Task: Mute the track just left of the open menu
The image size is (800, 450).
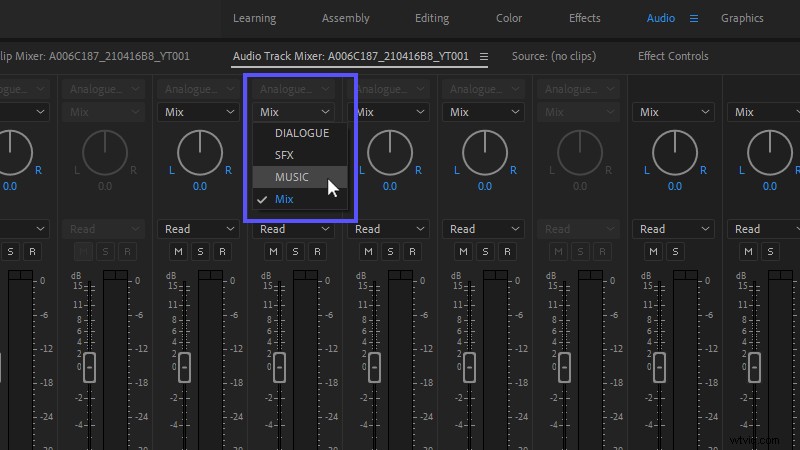Action: click(179, 252)
